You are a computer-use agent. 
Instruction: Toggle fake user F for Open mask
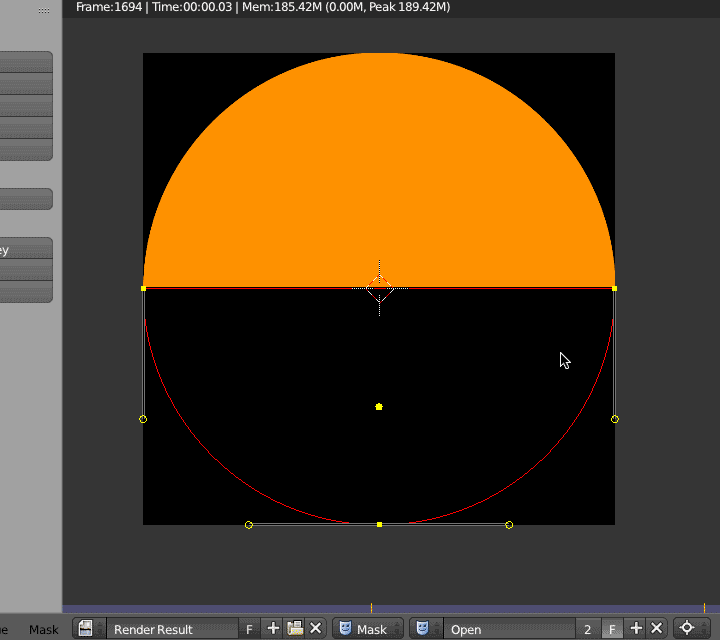[612, 629]
